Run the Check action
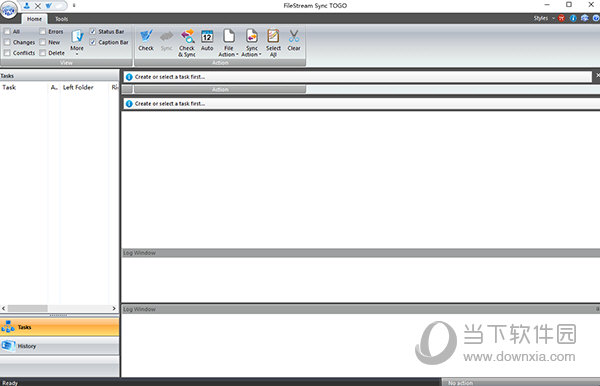The image size is (600, 386). (146, 40)
